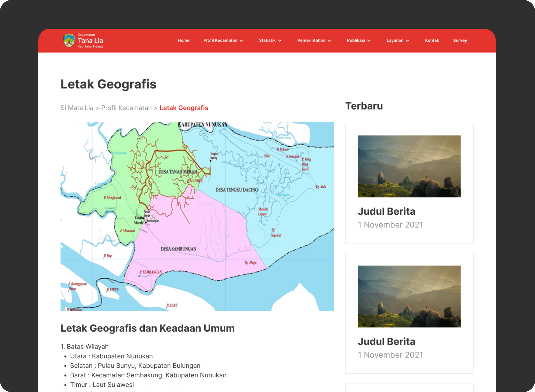
Task: Expand the Statistik dropdown chevron
Action: coord(280,41)
